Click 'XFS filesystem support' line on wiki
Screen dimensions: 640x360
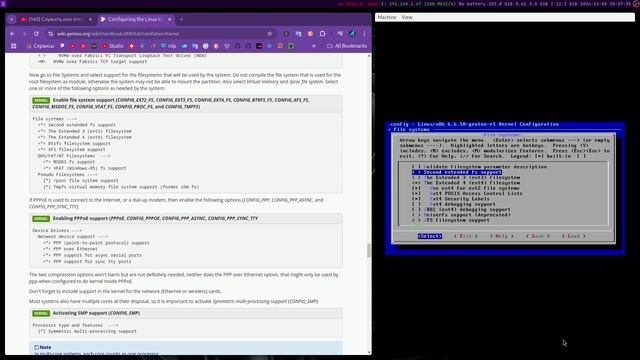tap(71, 150)
